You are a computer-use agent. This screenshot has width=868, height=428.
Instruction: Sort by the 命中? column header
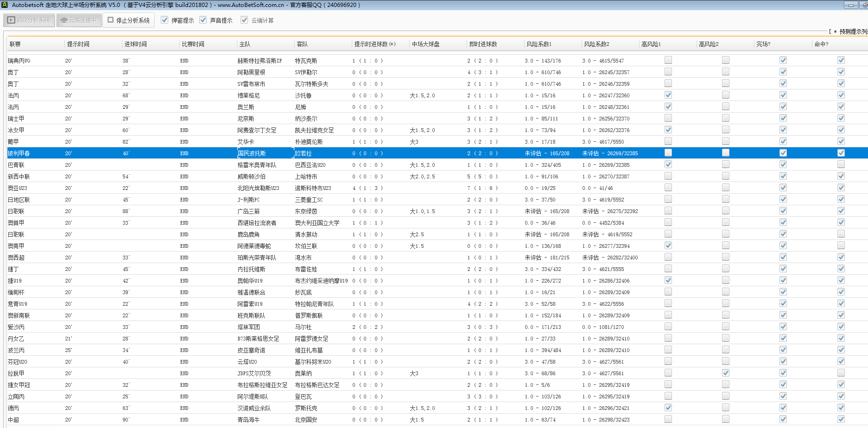click(821, 44)
